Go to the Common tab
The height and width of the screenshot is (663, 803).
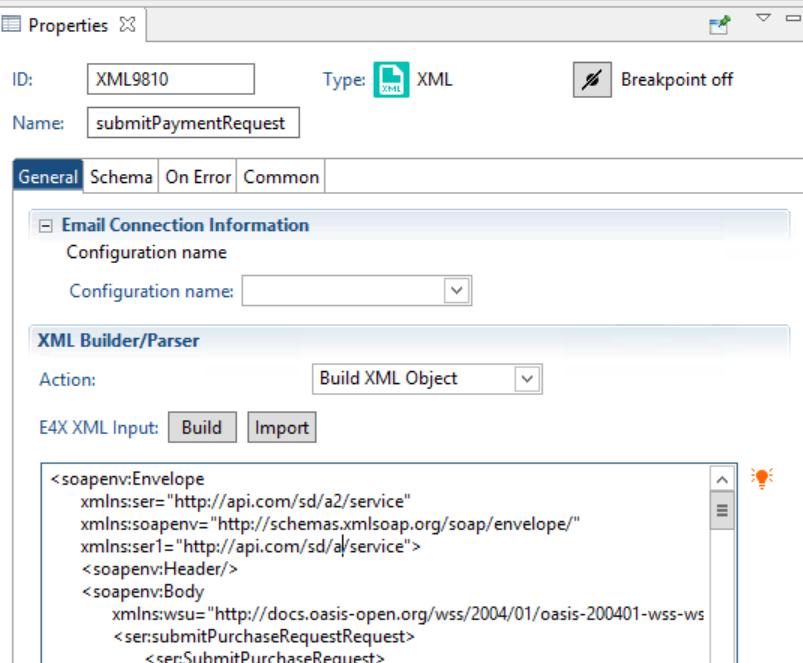pos(281,177)
